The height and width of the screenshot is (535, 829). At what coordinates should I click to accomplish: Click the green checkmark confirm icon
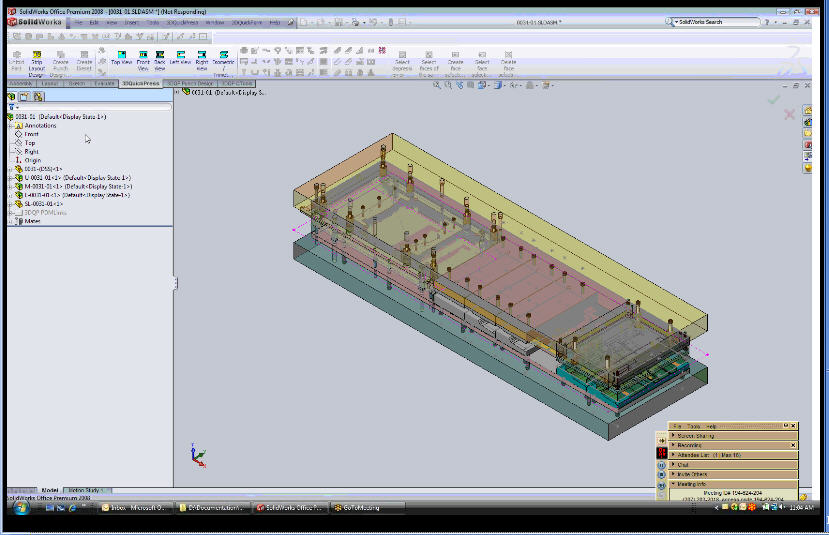(x=772, y=99)
